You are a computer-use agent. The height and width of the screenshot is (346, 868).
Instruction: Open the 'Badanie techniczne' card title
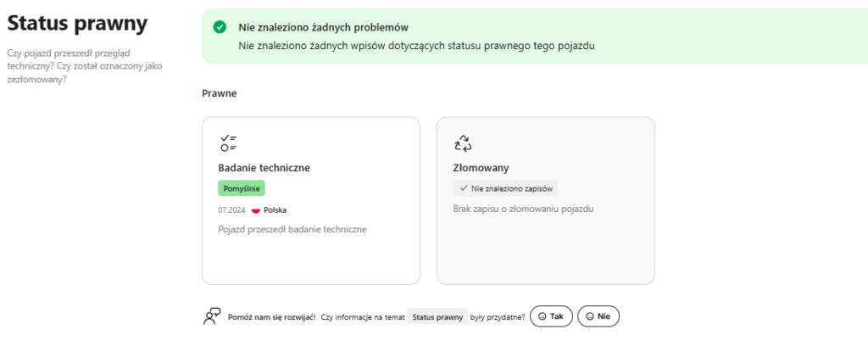(264, 168)
